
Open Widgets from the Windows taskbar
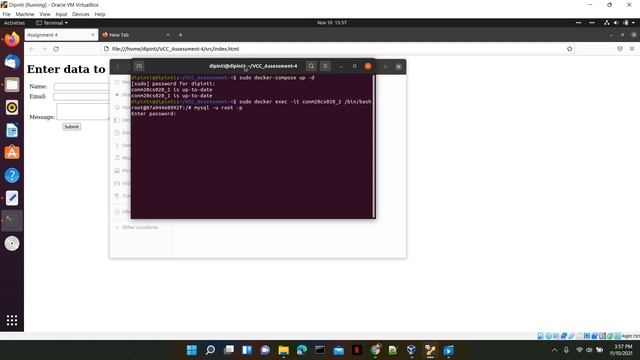(247, 350)
